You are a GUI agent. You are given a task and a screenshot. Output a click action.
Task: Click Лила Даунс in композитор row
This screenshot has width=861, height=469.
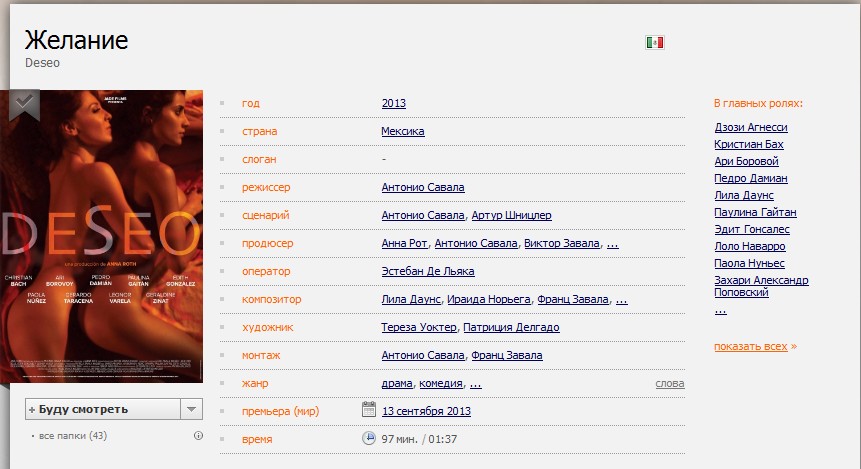[x=411, y=299]
